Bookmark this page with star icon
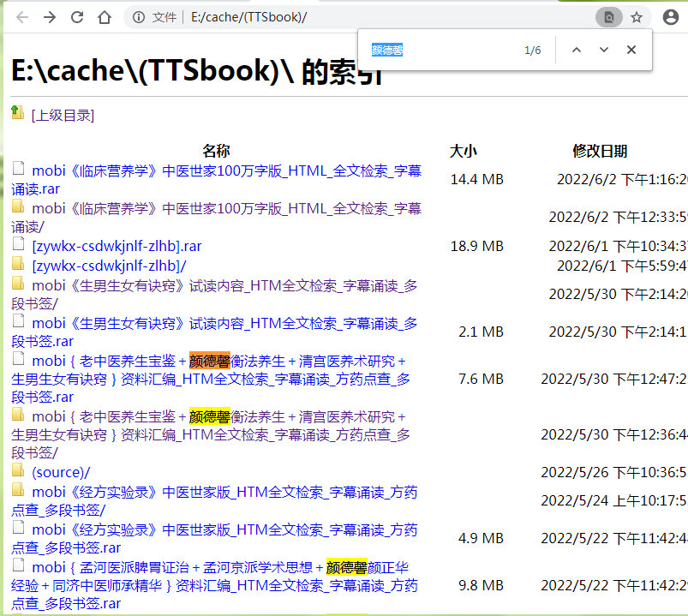 click(x=637, y=17)
